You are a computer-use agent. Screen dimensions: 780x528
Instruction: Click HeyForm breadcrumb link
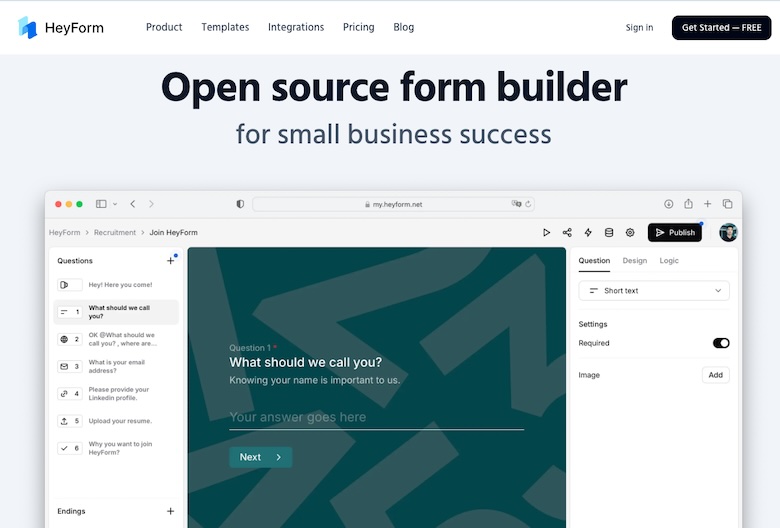[65, 232]
